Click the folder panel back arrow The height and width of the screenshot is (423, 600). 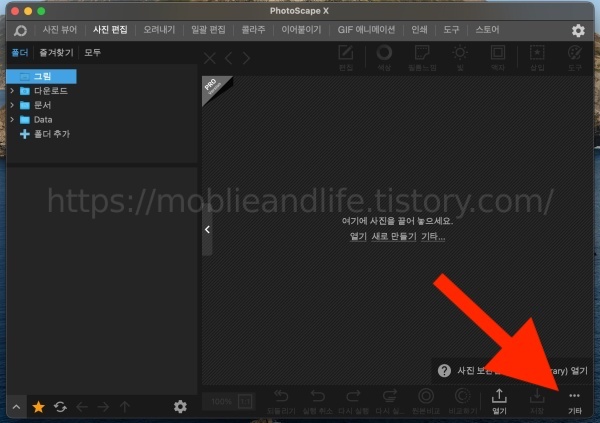click(82, 407)
